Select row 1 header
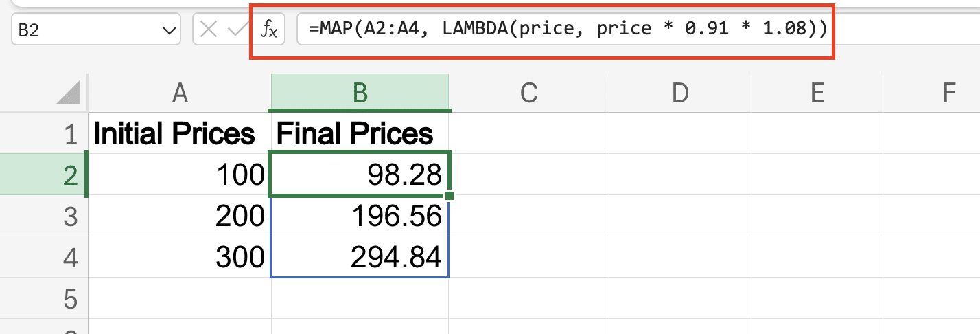 point(69,134)
